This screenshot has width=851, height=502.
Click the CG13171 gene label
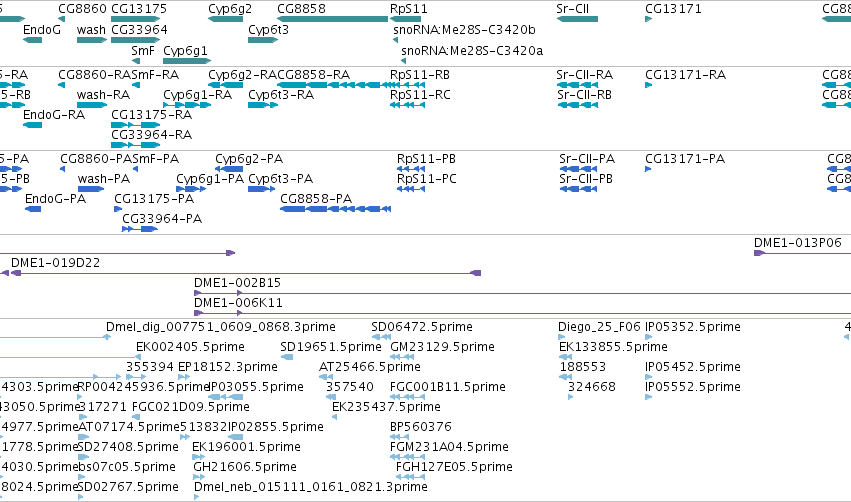pos(674,9)
